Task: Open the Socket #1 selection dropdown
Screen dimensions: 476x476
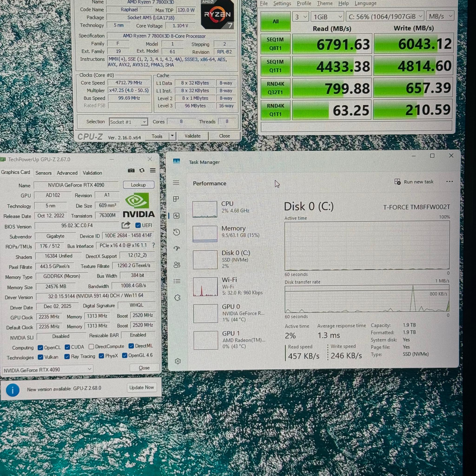Action: 128,122
